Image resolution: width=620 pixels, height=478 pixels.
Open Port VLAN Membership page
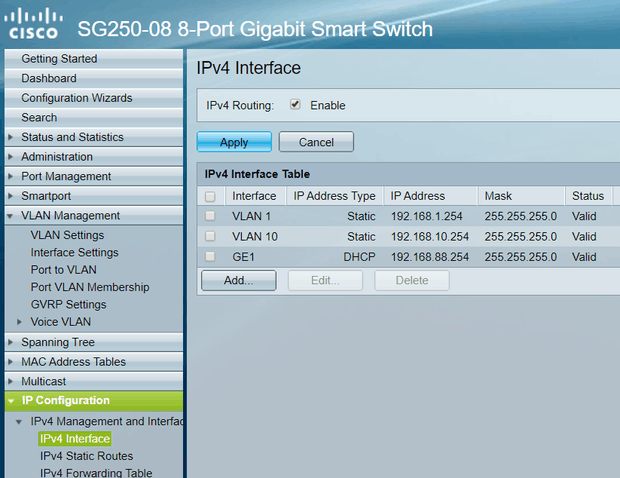coord(90,287)
